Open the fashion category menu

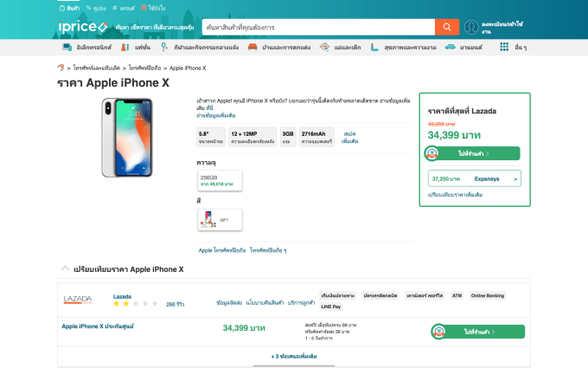[x=131, y=46]
